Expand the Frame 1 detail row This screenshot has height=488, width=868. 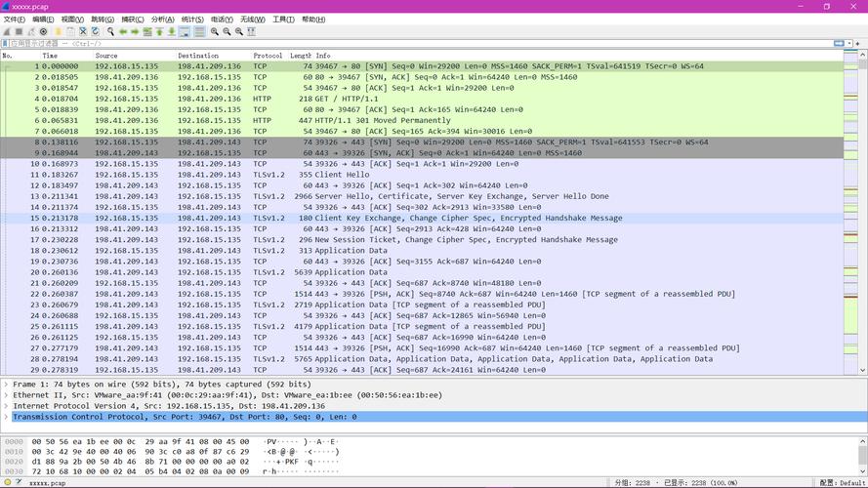point(6,384)
